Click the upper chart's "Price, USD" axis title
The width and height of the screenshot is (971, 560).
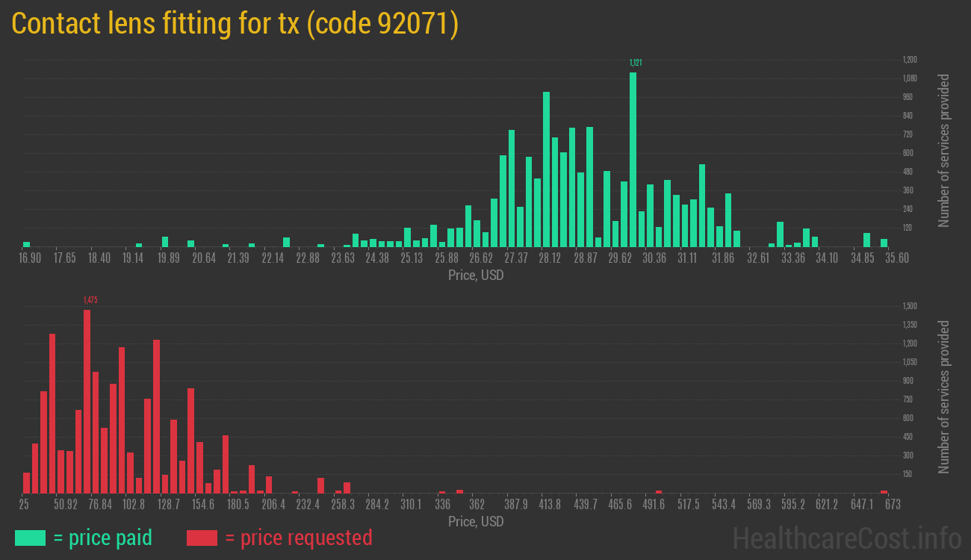click(476, 276)
